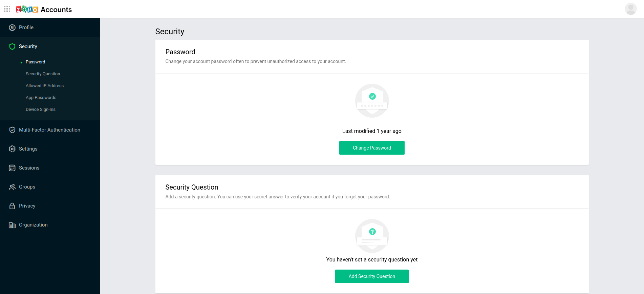Select Password submenu item
Image resolution: width=644 pixels, height=294 pixels.
[35, 62]
